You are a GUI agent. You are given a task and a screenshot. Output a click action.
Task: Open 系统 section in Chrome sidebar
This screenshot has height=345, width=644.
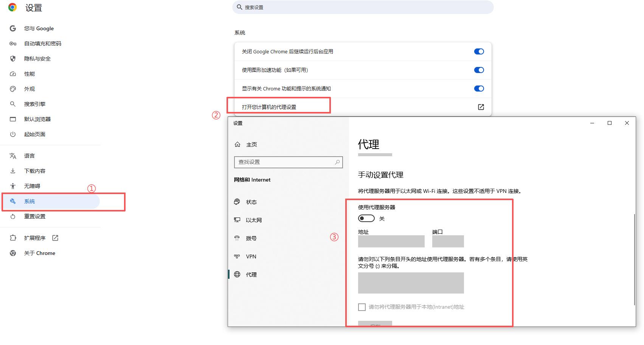(30, 201)
